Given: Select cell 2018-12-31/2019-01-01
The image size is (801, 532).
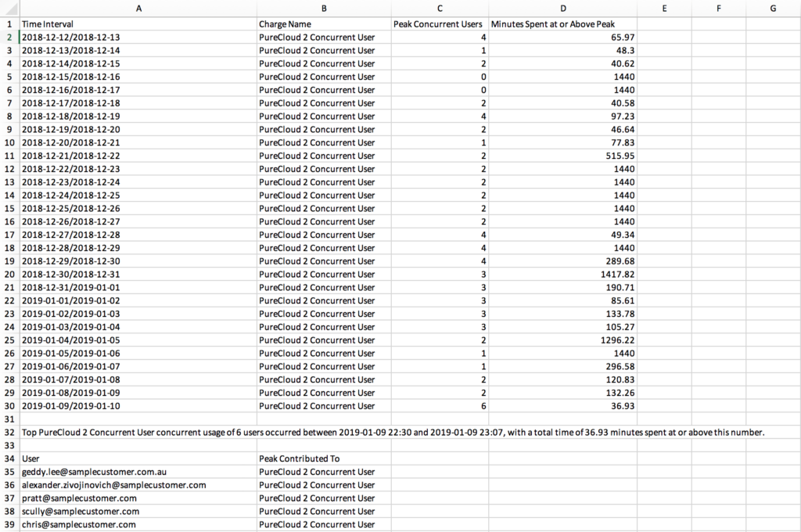Looking at the screenshot, I should point(138,287).
